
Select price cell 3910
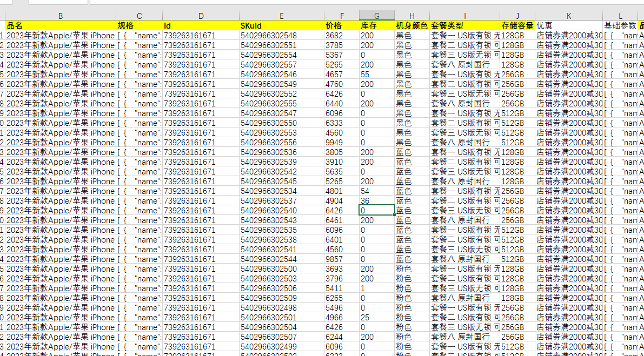[342, 162]
